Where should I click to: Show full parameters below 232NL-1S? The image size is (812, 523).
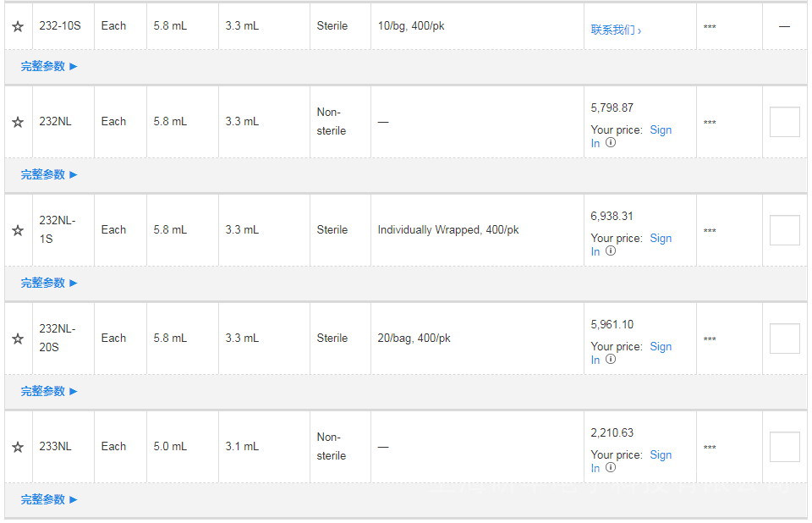point(49,283)
